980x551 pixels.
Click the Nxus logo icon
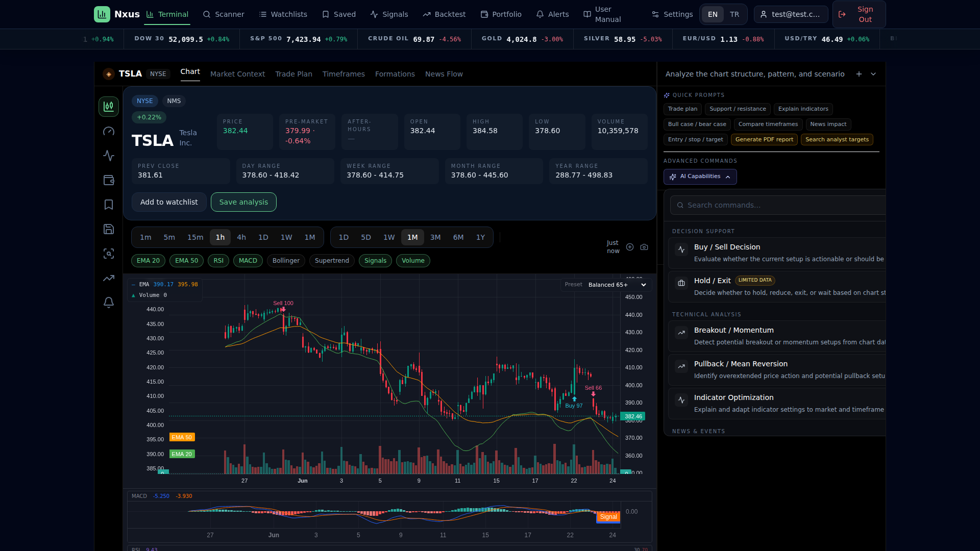click(102, 14)
